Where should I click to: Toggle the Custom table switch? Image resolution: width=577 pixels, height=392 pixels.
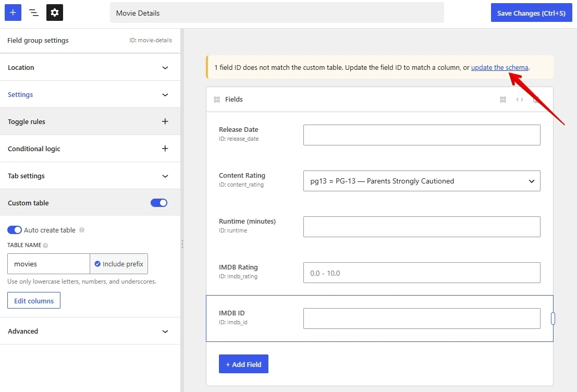[x=159, y=203]
